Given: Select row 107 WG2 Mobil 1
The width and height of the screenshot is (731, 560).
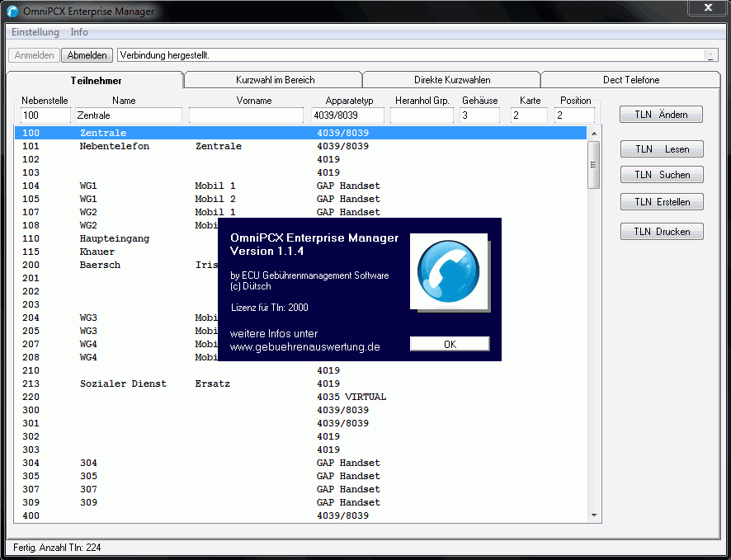Looking at the screenshot, I should click(x=300, y=212).
